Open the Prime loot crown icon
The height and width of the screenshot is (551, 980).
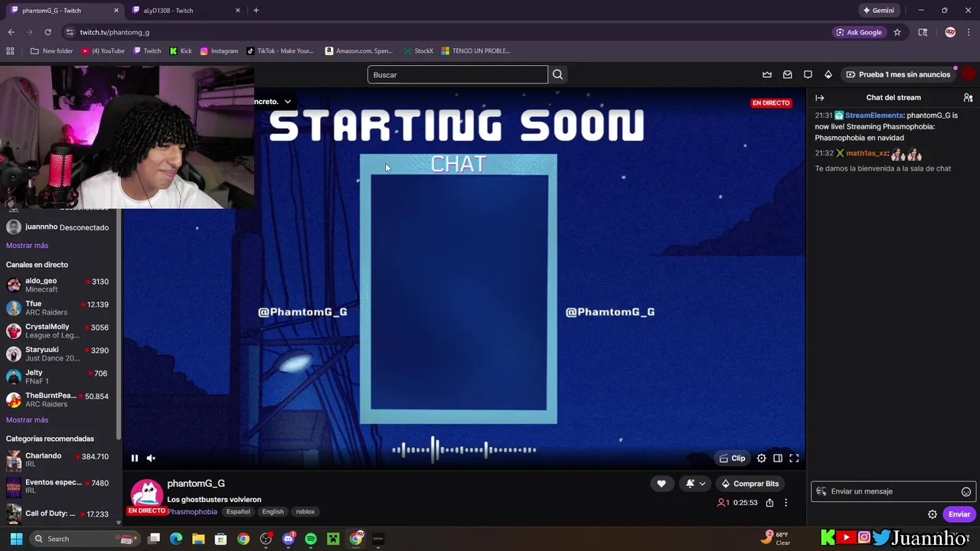(x=767, y=75)
